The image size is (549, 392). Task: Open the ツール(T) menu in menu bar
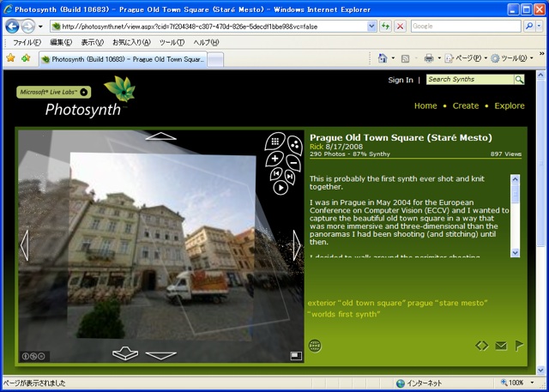coord(172,43)
